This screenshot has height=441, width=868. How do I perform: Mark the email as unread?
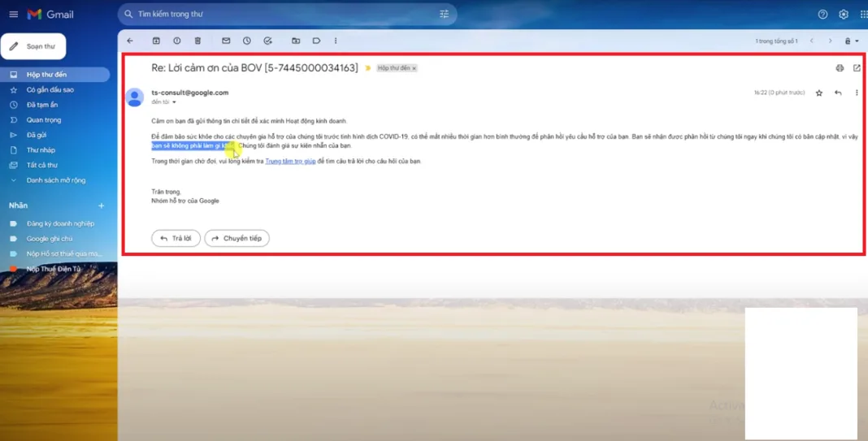tap(226, 41)
